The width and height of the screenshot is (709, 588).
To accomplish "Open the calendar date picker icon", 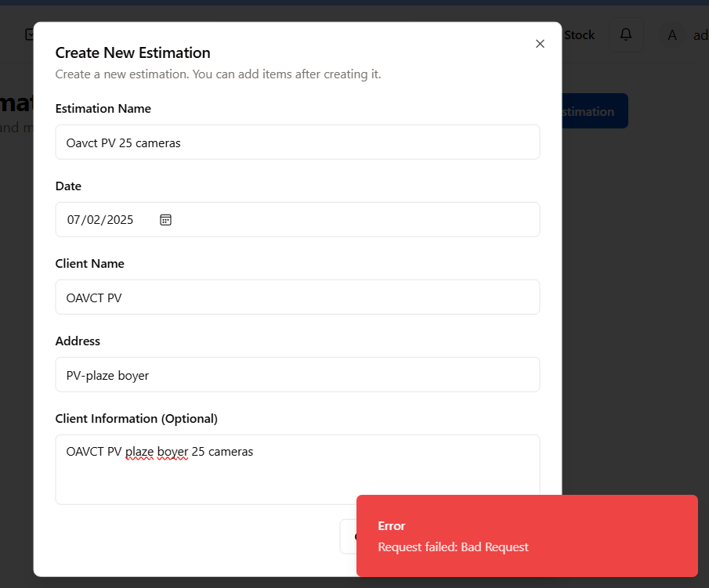I will (x=165, y=220).
